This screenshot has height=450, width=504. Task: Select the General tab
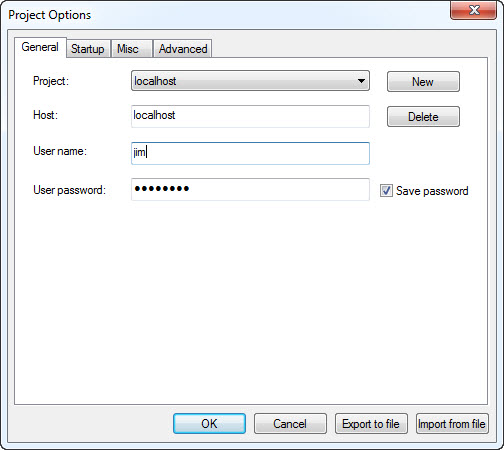40,47
